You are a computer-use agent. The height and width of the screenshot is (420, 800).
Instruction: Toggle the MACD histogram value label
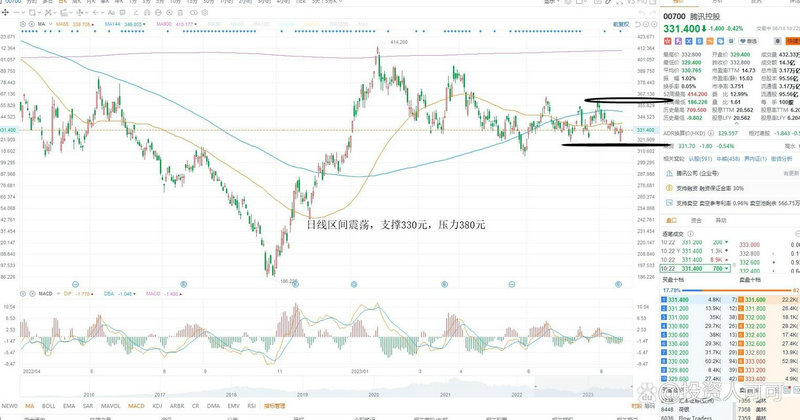click(x=164, y=294)
